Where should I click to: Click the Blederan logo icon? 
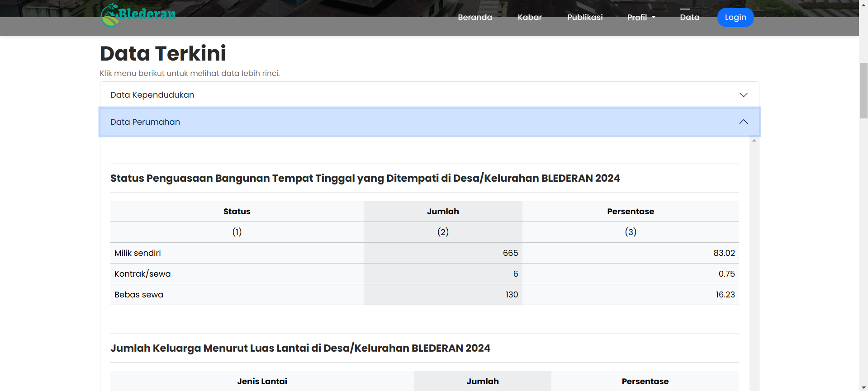click(x=110, y=16)
